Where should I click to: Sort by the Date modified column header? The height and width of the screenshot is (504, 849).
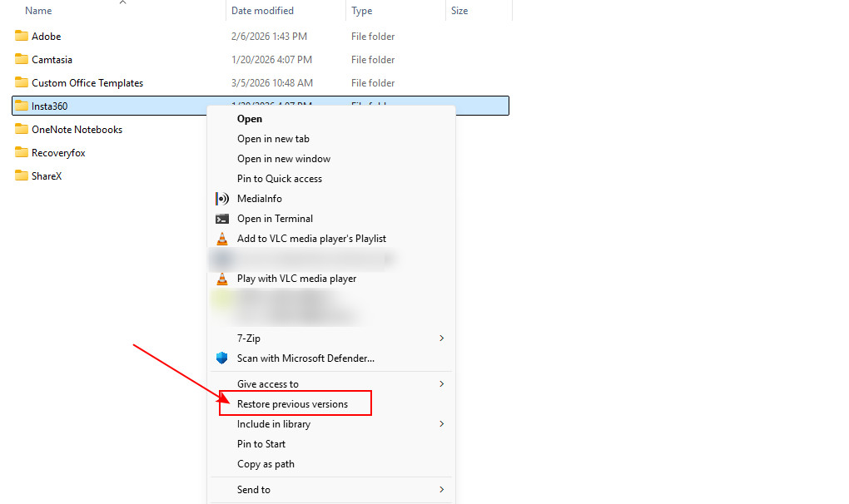point(262,11)
